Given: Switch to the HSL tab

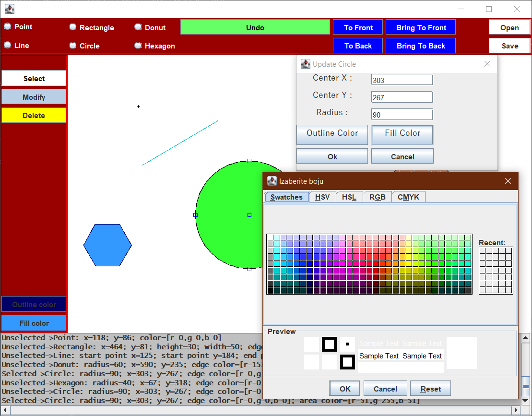Looking at the screenshot, I should pyautogui.click(x=349, y=197).
